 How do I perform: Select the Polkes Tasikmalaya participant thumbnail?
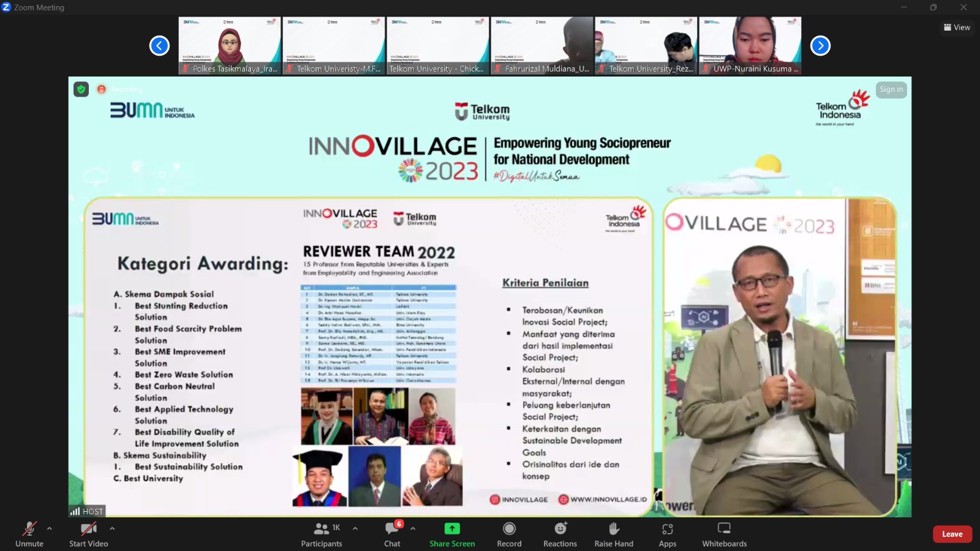(x=230, y=46)
